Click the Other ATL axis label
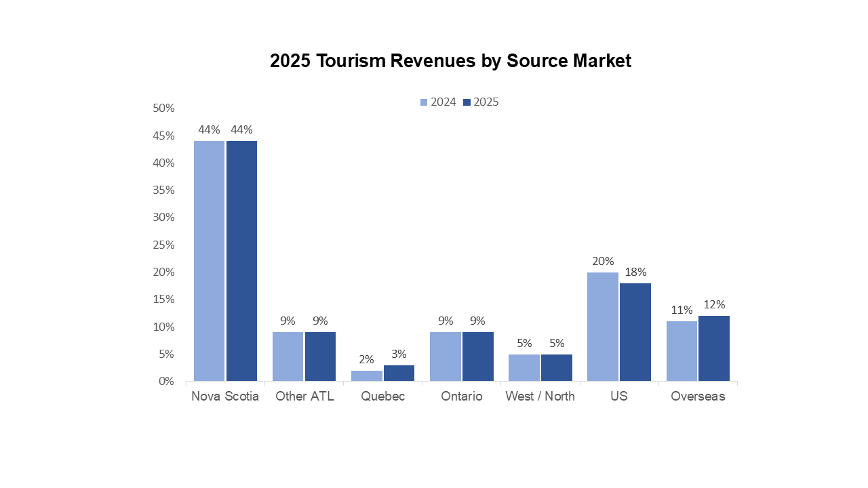 (x=304, y=396)
